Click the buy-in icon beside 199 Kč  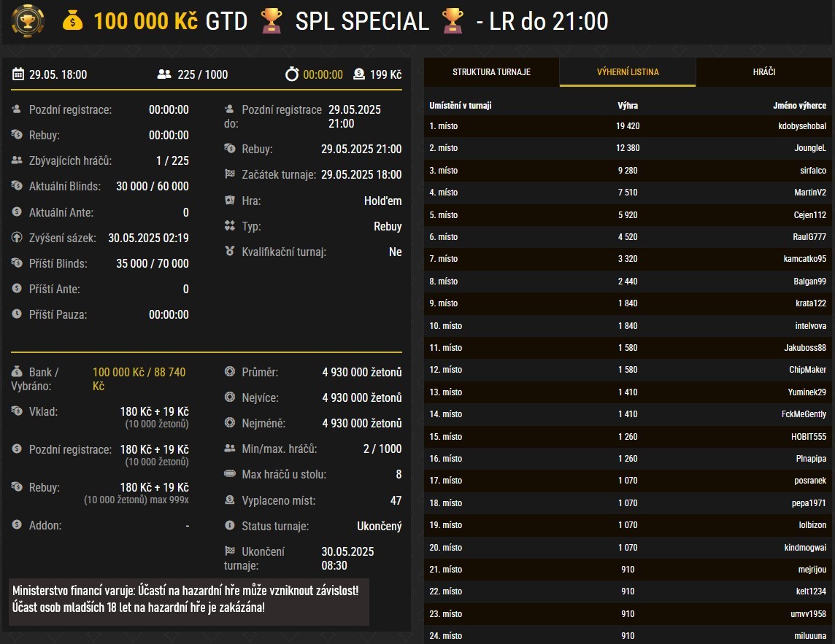pos(359,74)
